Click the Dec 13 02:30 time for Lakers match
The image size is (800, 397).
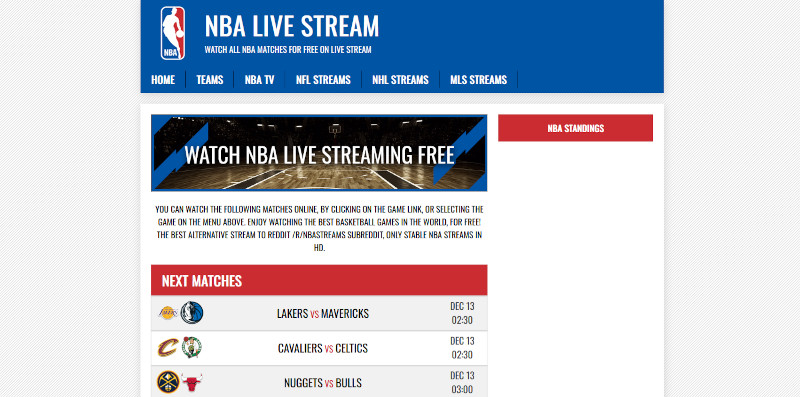pyautogui.click(x=462, y=313)
